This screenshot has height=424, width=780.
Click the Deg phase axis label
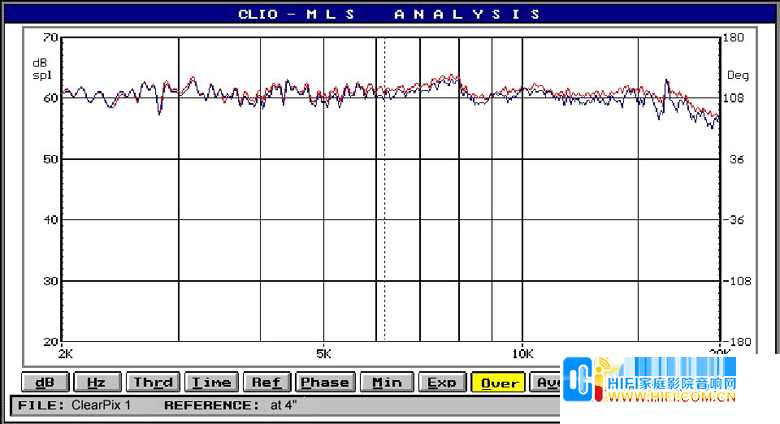click(736, 73)
